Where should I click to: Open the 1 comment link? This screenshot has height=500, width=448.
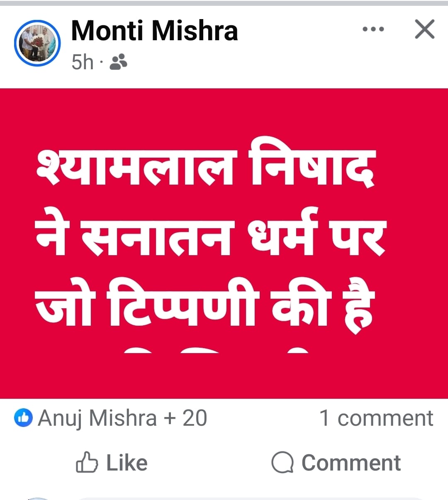click(376, 418)
